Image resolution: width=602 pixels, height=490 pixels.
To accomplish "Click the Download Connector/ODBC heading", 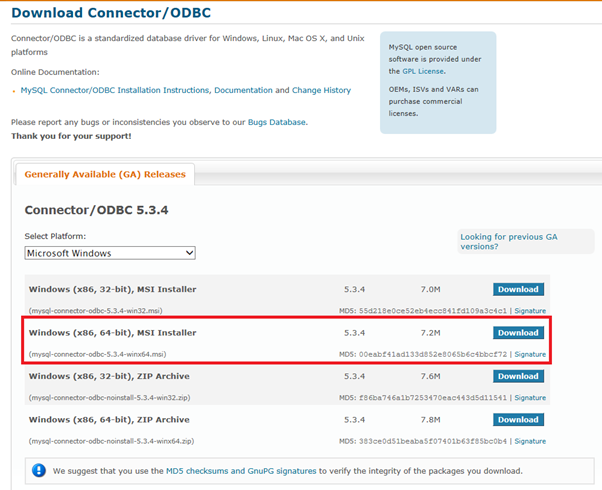I will (x=111, y=13).
